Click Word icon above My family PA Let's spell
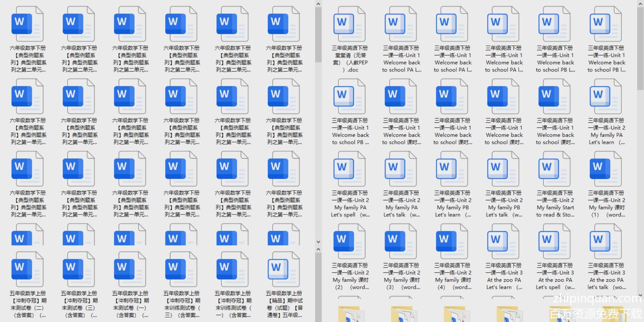Screen dimensions: 644x322 pyautogui.click(x=349, y=169)
